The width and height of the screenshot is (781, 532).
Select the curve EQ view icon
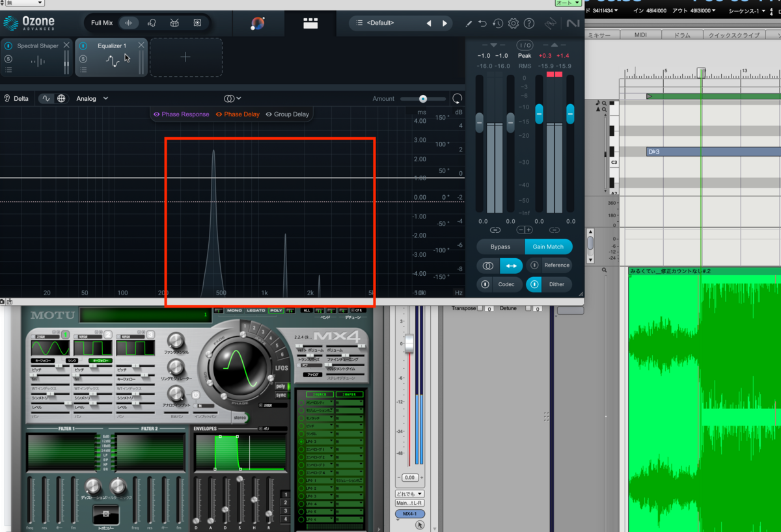coord(46,99)
